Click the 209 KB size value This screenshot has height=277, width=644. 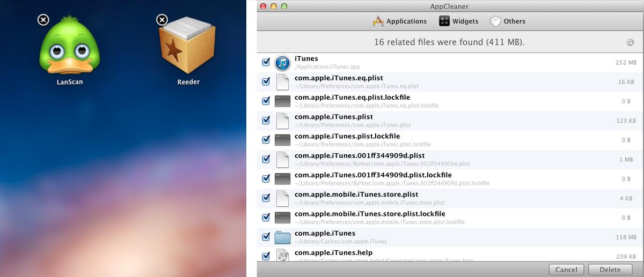pyautogui.click(x=625, y=256)
